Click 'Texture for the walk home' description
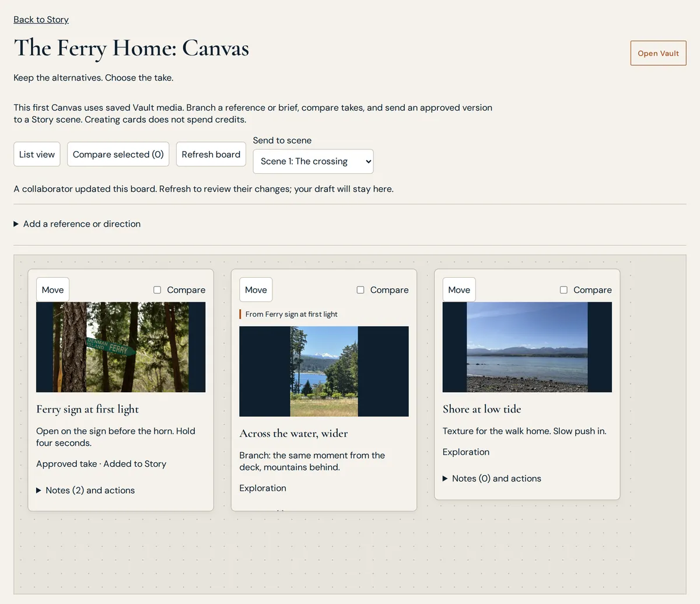Viewport: 700px width, 604px height. point(524,431)
